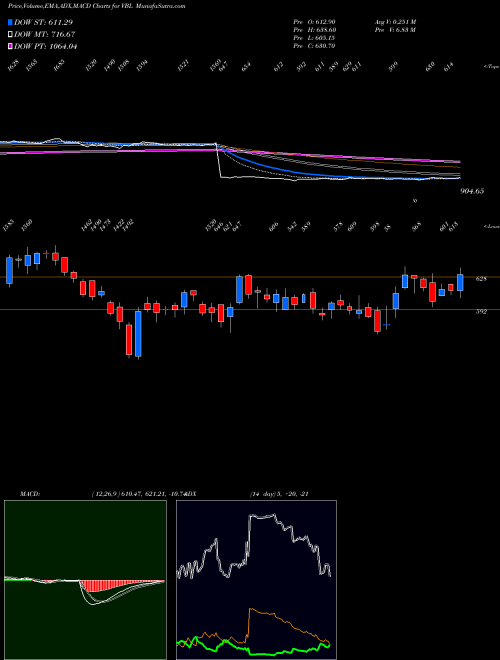Image resolution: width=500 pixels, height=660 pixels.
Task: Click the 'Avg V: 0.251 M' text
Action: coord(395,21)
